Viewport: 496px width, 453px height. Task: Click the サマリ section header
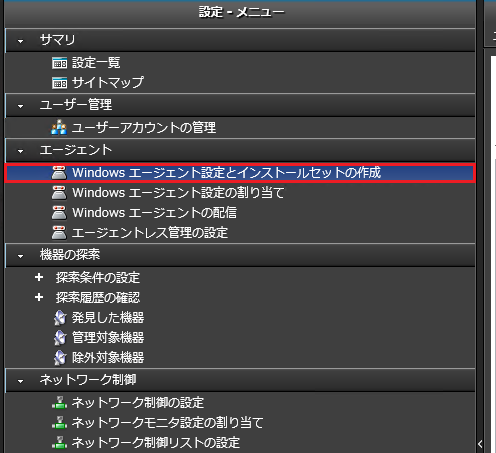[240, 40]
